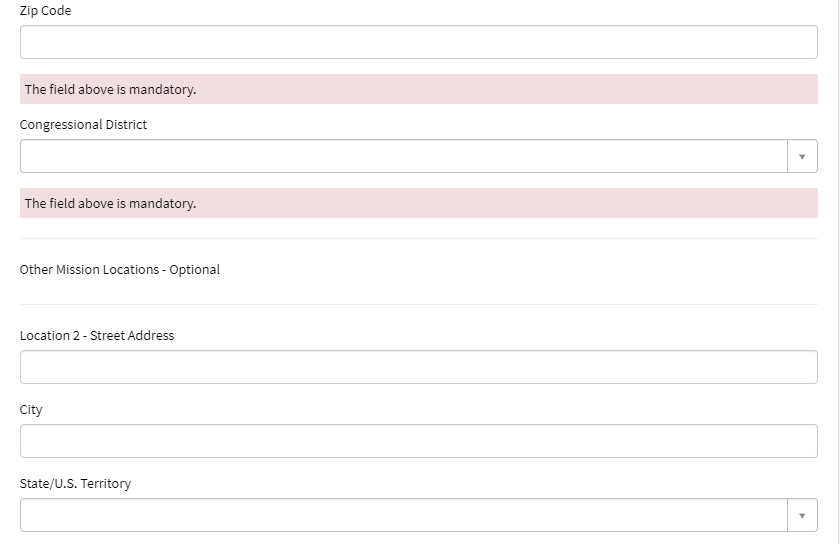
Task: Click the State/U.S. Territory dropdown arrow
Action: [x=801, y=515]
